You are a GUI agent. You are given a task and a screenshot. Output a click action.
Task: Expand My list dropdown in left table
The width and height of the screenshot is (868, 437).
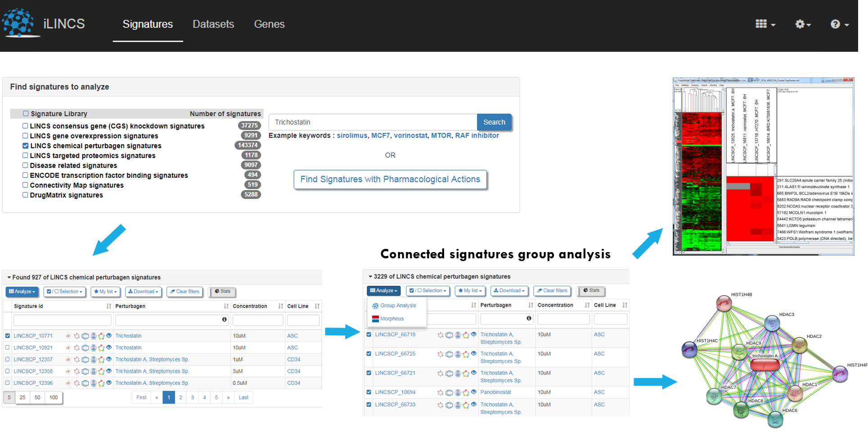point(105,292)
